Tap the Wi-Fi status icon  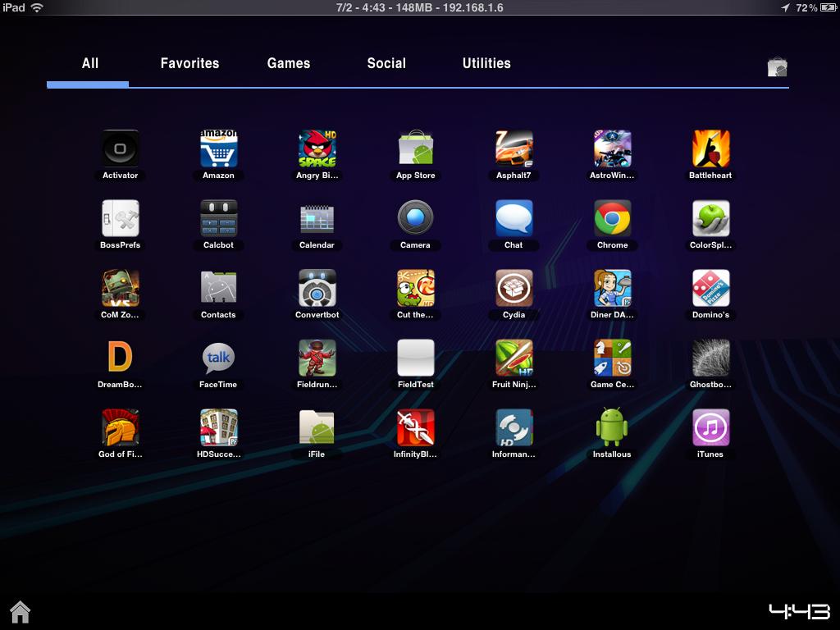[x=37, y=7]
